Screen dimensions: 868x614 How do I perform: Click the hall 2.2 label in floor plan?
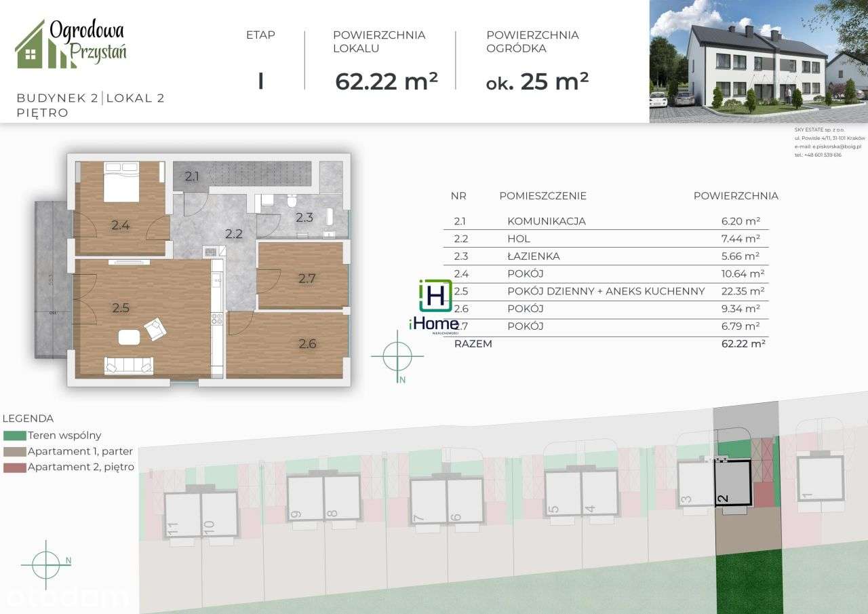(x=234, y=234)
